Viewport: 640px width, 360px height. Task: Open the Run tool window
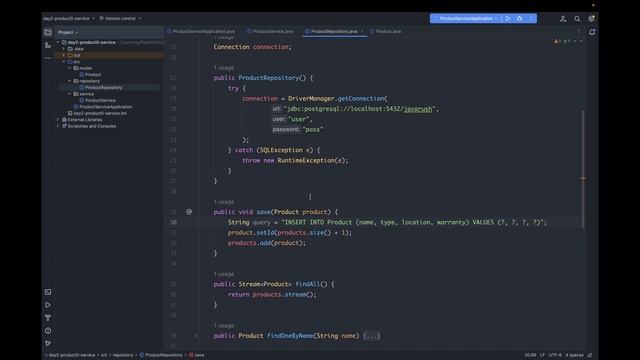point(48,305)
